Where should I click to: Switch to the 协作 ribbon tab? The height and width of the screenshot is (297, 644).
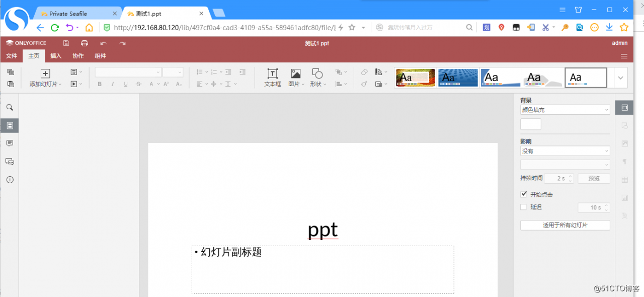pos(78,56)
